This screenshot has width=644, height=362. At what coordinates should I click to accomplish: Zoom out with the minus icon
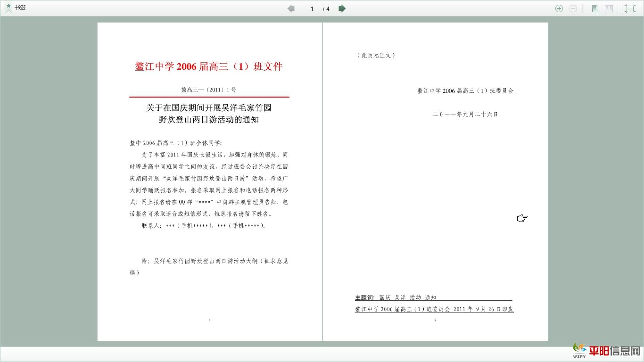pos(573,8)
